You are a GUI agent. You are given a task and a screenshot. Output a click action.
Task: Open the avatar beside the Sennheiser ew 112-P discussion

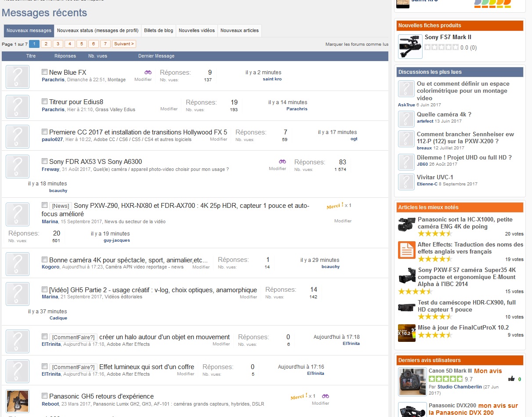(x=406, y=139)
